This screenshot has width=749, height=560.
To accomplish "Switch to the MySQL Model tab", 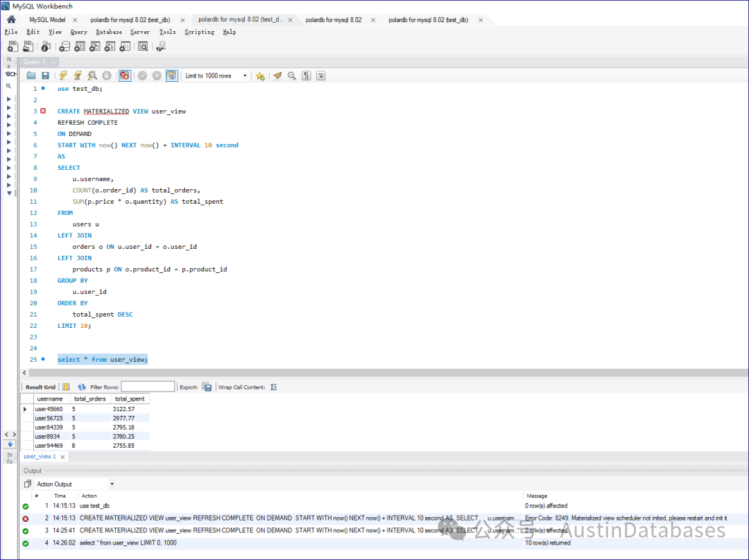I will 47,20.
